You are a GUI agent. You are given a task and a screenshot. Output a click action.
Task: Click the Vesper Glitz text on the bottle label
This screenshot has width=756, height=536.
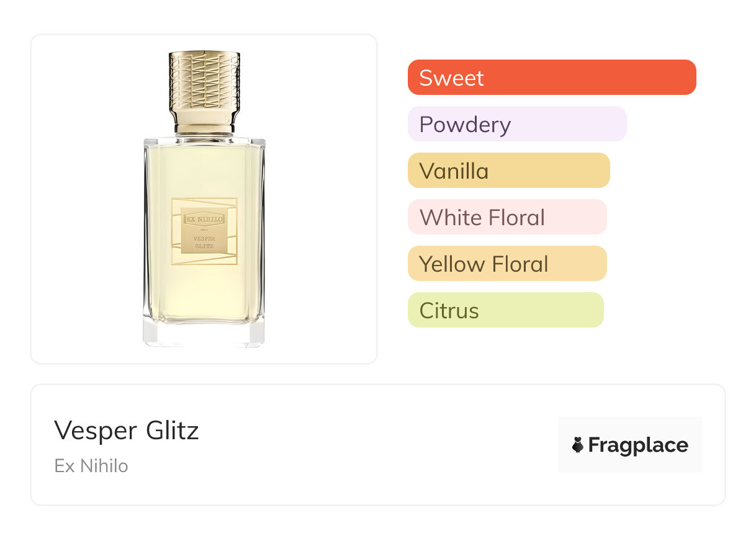click(x=204, y=241)
